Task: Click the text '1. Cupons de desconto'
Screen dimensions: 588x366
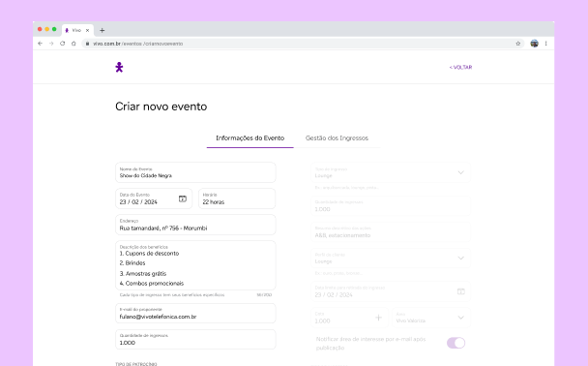Action: (x=149, y=254)
